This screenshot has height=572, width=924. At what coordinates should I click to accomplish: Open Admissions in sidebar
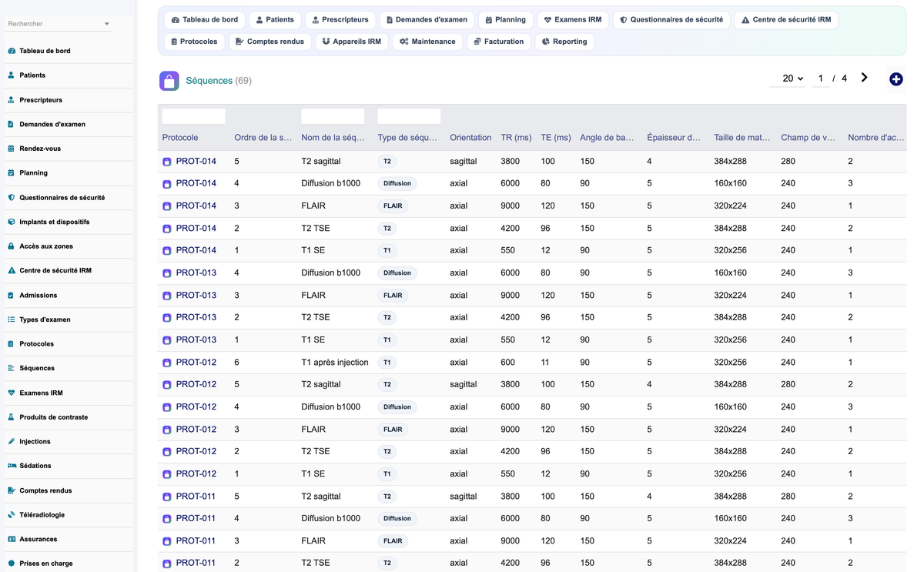click(x=38, y=296)
